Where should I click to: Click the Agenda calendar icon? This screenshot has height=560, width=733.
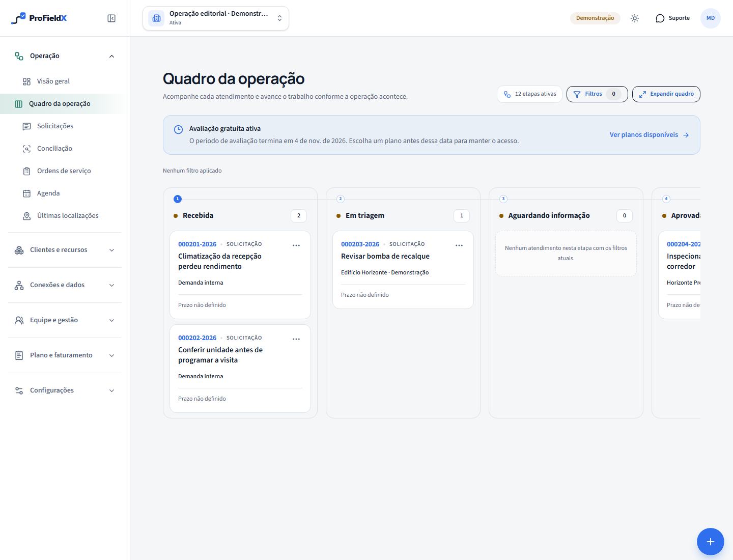27,193
